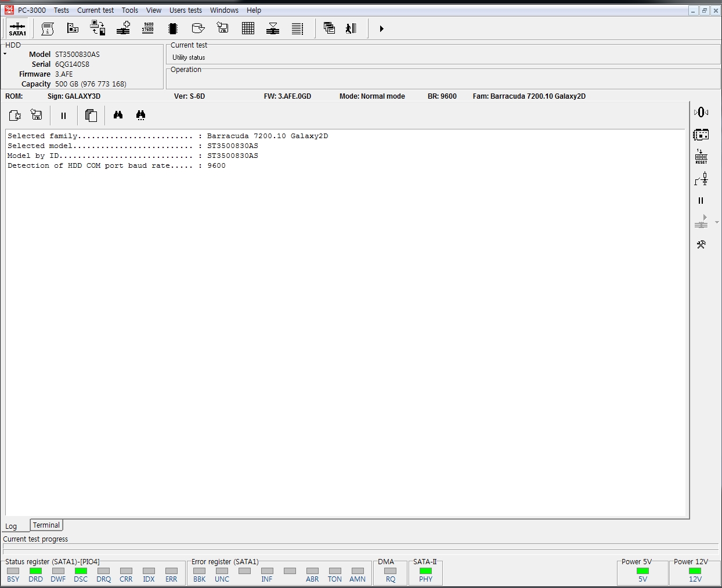Open the PC-3000 menu
The height and width of the screenshot is (588, 722).
31,10
